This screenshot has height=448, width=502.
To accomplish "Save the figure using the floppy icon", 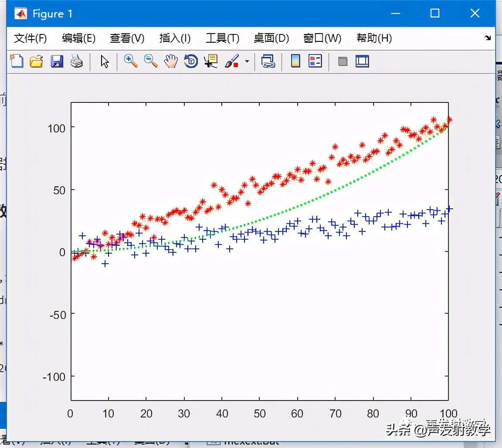I will point(57,61).
